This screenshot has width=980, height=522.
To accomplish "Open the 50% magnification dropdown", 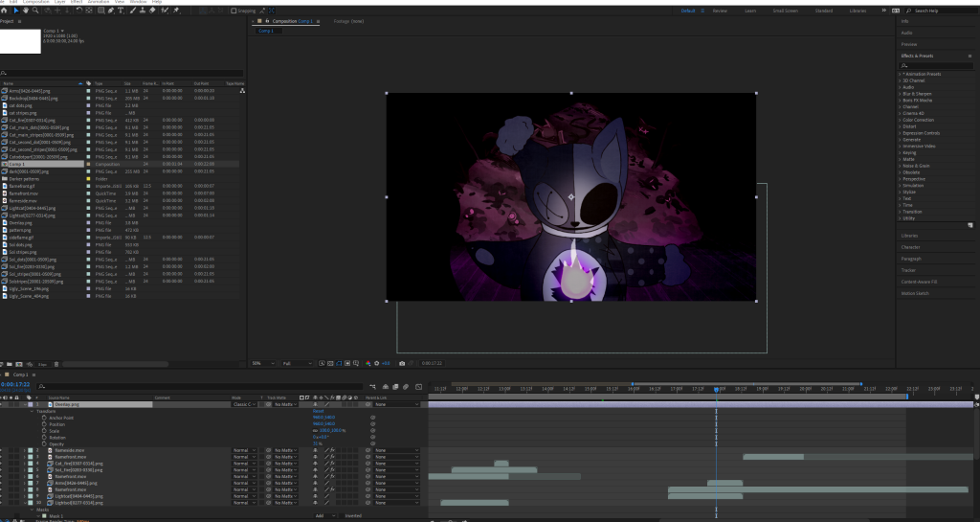I will pyautogui.click(x=262, y=363).
